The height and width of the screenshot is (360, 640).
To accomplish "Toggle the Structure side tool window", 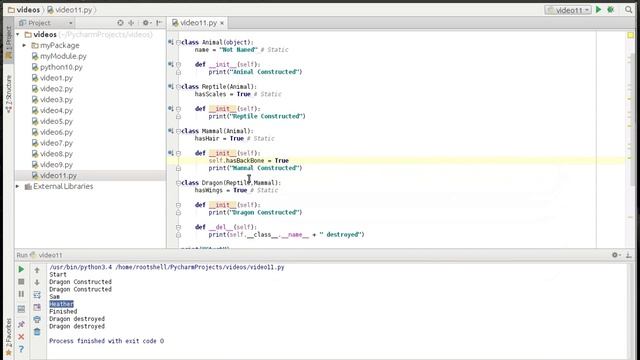I will pos(8,93).
